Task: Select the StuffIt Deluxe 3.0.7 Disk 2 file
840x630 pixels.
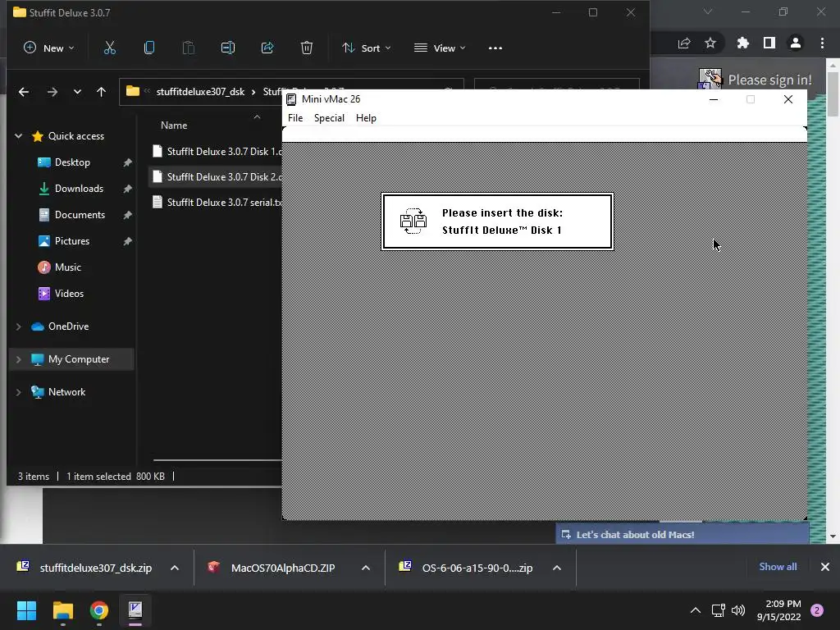Action: (216, 177)
